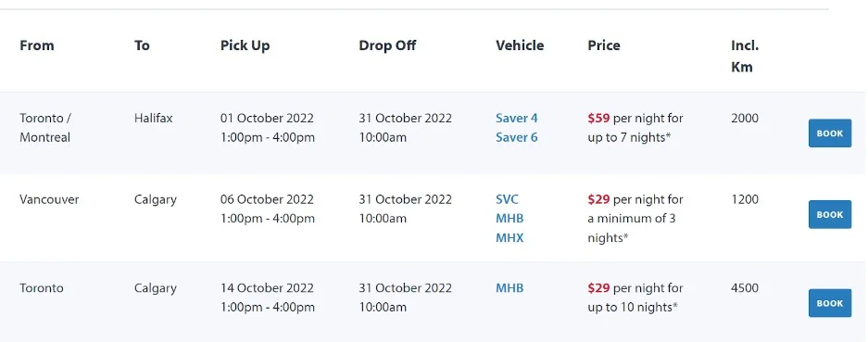Image resolution: width=868 pixels, height=342 pixels.
Task: Click the Price column header
Action: (604, 45)
